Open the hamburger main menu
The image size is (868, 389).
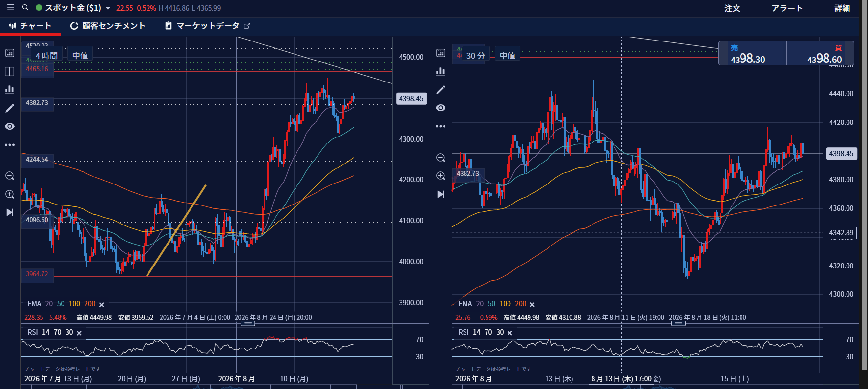(x=10, y=8)
